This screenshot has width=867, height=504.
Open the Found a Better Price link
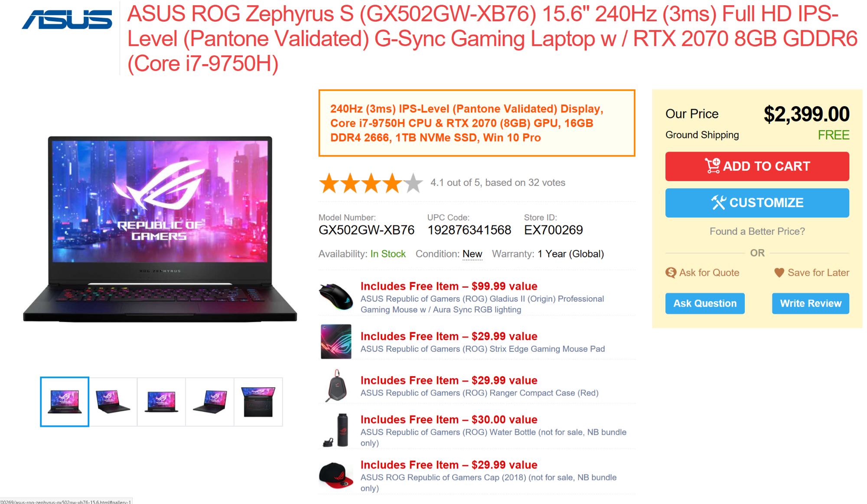(x=757, y=231)
